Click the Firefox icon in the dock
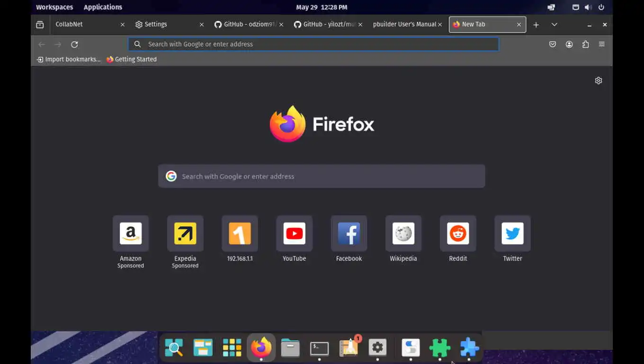 click(261, 348)
